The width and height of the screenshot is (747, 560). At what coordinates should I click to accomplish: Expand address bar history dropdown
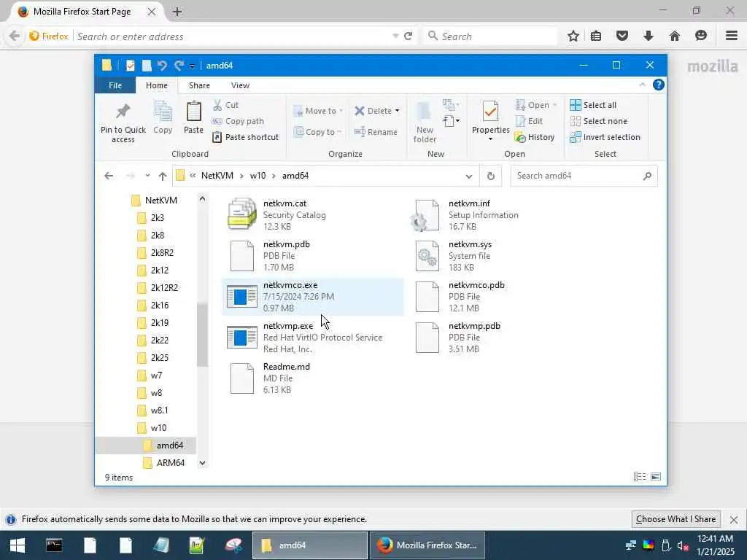(469, 176)
